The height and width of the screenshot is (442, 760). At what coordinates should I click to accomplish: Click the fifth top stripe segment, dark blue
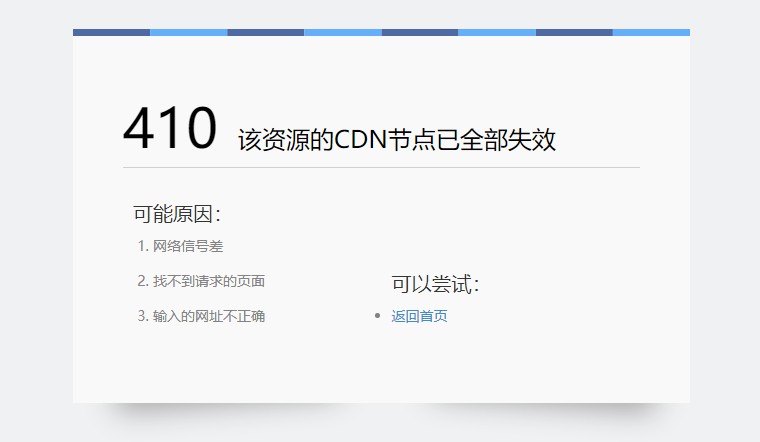[419, 32]
